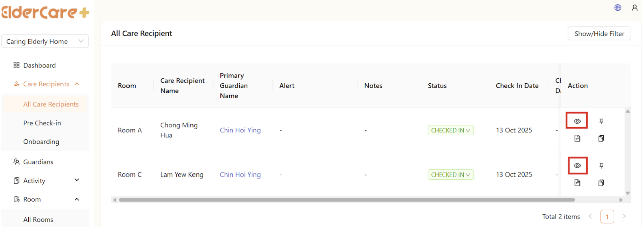
Task: View Chong Ming Hua via eye icon
Action: [x=577, y=121]
